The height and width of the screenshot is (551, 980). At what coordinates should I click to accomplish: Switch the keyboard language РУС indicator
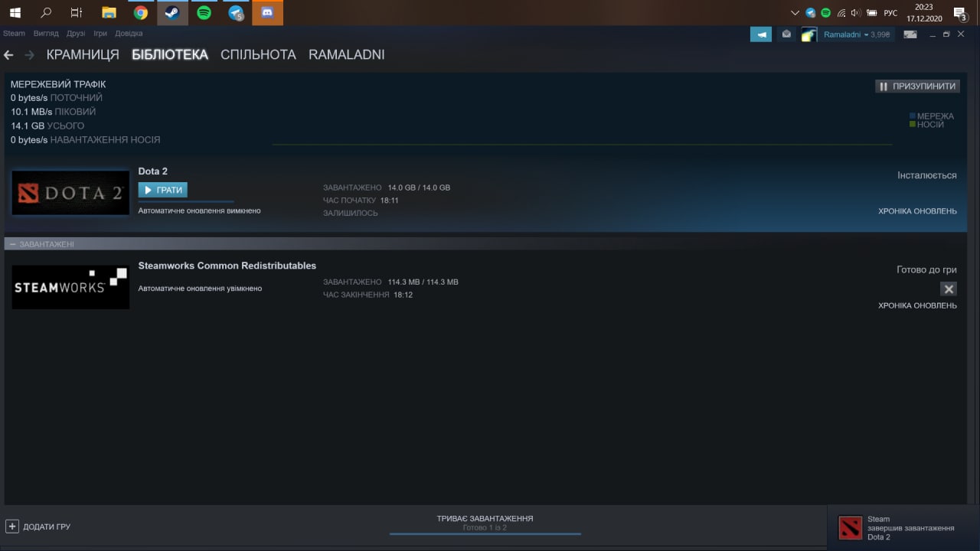[890, 13]
